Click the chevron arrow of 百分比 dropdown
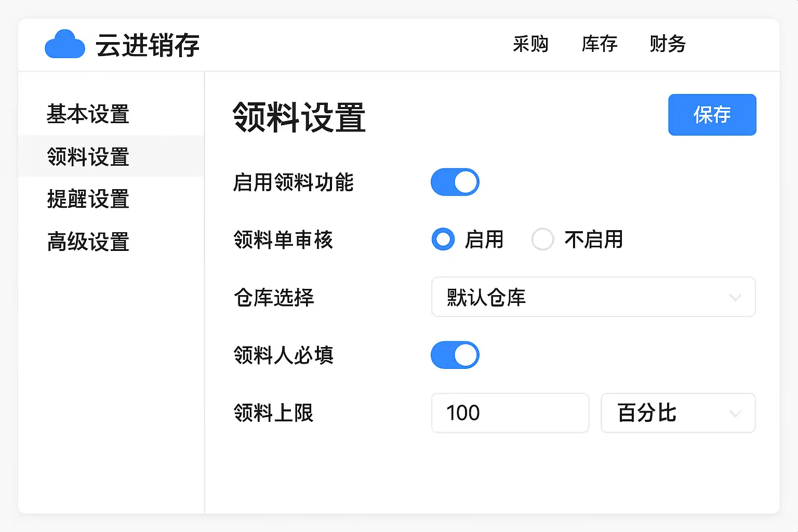Viewport: 798px width, 532px height. coord(735,414)
